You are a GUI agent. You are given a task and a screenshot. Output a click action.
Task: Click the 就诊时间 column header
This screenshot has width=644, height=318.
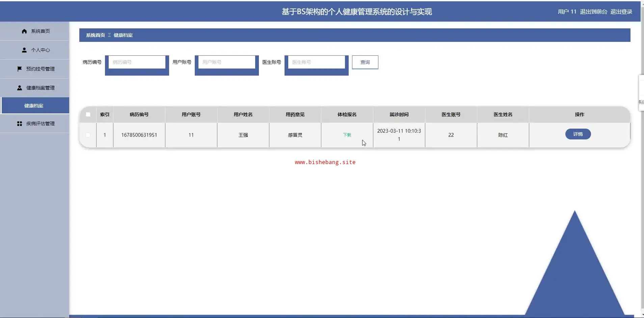[x=399, y=114]
